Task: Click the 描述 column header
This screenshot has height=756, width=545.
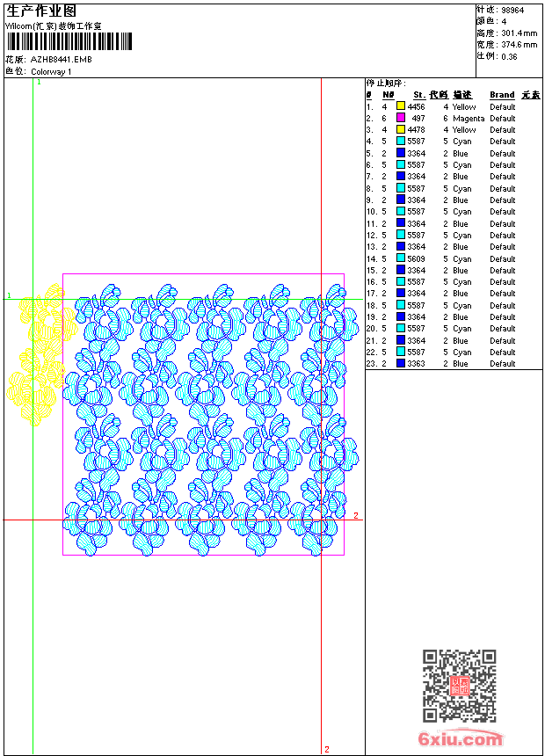Action: coord(462,95)
